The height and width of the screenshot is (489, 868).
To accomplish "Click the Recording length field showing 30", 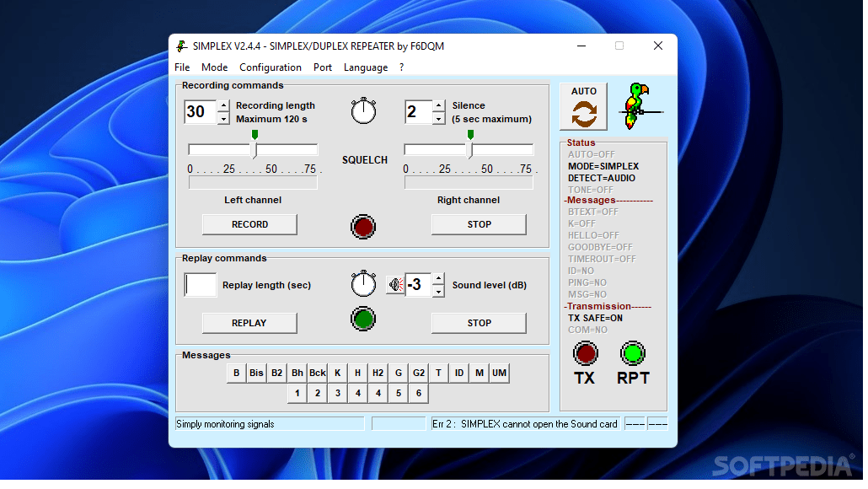I will pyautogui.click(x=201, y=112).
